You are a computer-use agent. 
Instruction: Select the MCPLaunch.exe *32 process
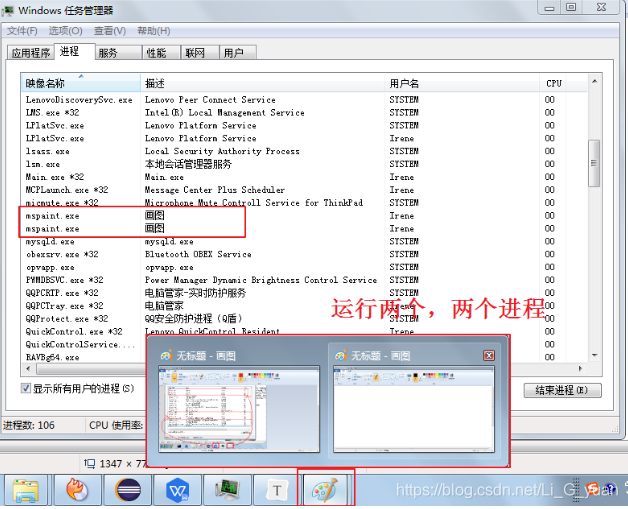(304, 190)
